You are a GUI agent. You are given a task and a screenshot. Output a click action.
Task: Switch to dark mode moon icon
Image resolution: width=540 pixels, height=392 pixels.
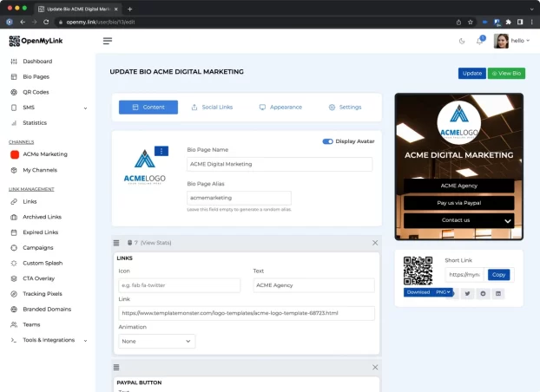click(x=462, y=41)
